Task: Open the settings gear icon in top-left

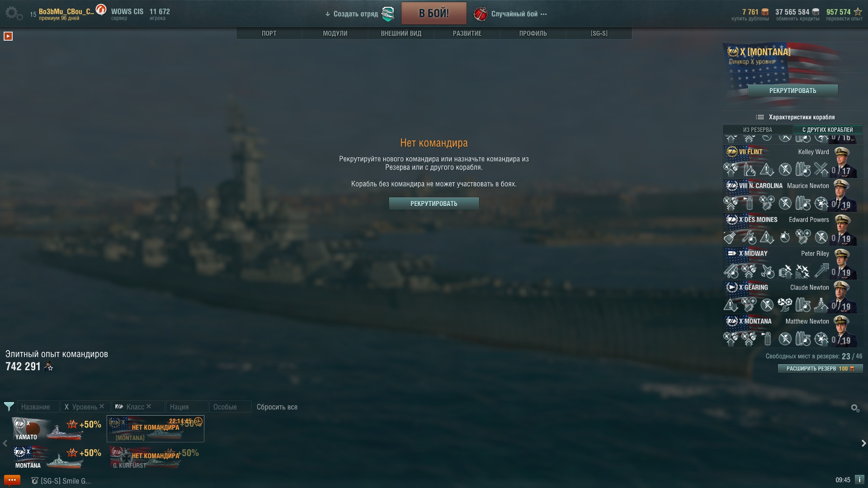Action: click(14, 14)
